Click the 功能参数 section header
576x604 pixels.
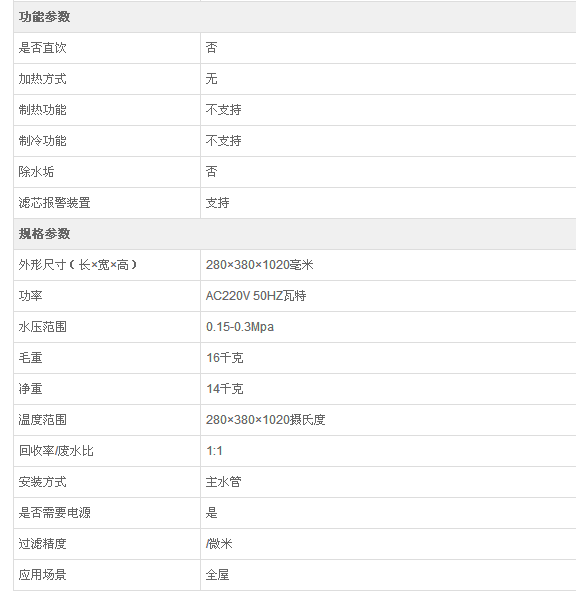[x=44, y=17]
